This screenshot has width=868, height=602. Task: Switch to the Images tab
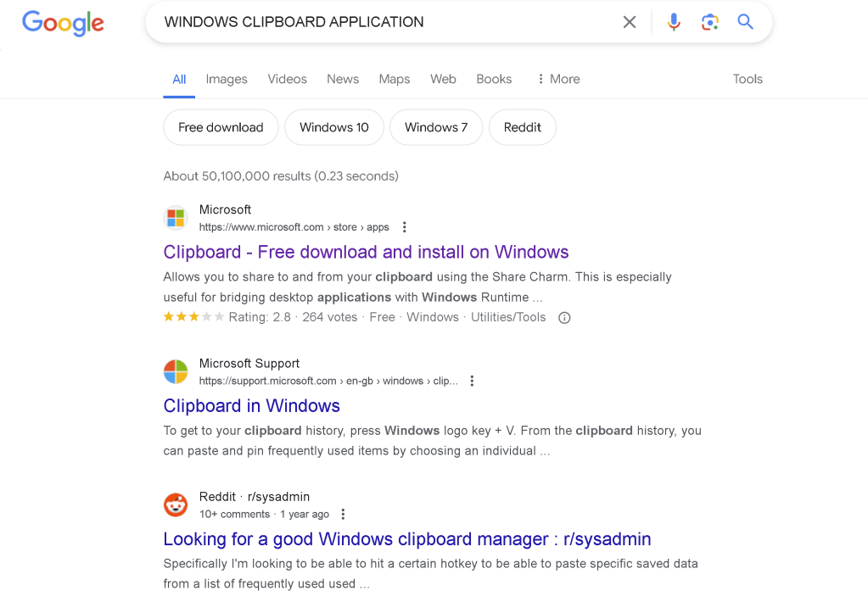point(227,79)
